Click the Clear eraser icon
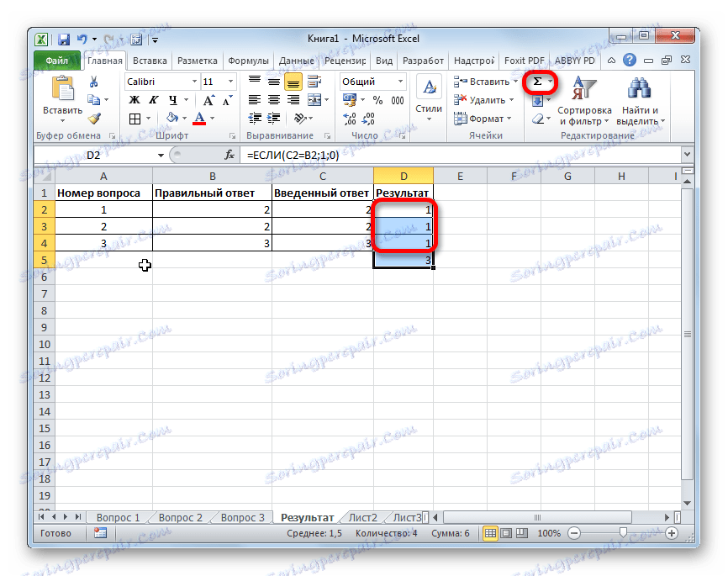The height and width of the screenshot is (576, 728). click(x=538, y=119)
